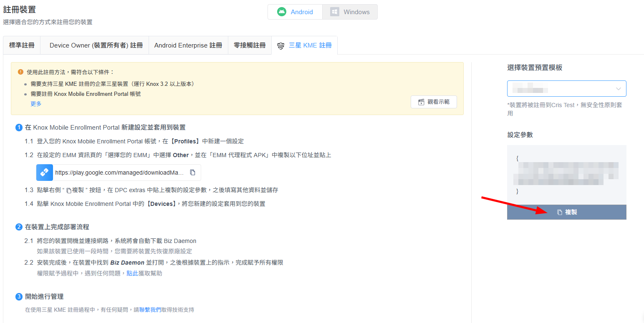Viewport: 644px width, 323px height.
Task: Click the 選擇裝置預置模板 heading
Action: (x=535, y=68)
